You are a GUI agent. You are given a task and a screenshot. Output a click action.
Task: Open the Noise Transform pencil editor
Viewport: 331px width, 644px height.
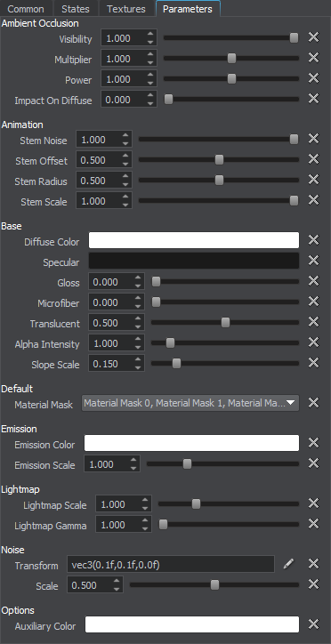[288, 564]
